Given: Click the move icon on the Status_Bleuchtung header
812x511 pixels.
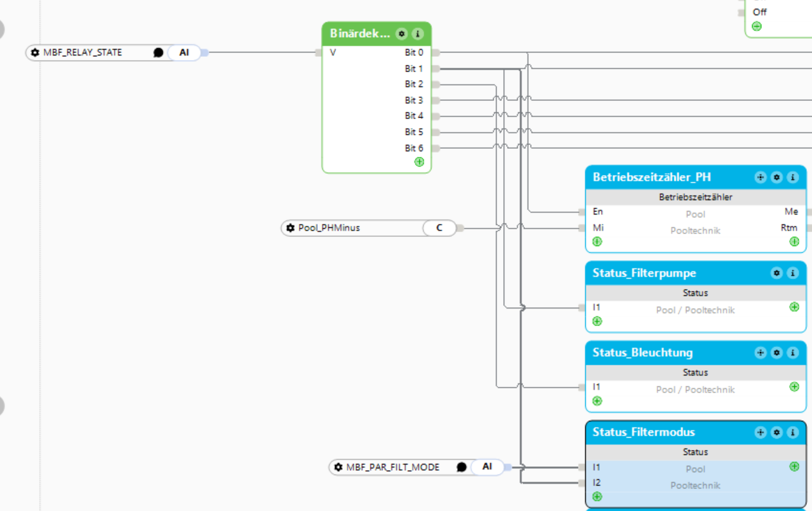Looking at the screenshot, I should pos(760,353).
